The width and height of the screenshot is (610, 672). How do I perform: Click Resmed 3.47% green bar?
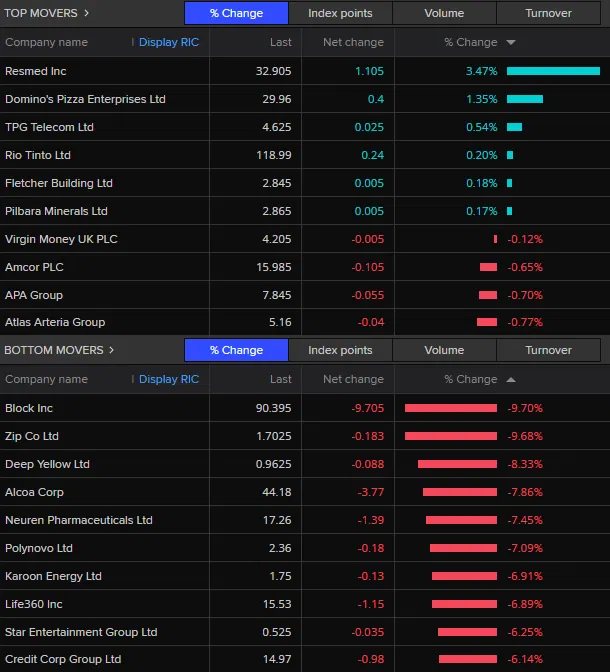553,71
